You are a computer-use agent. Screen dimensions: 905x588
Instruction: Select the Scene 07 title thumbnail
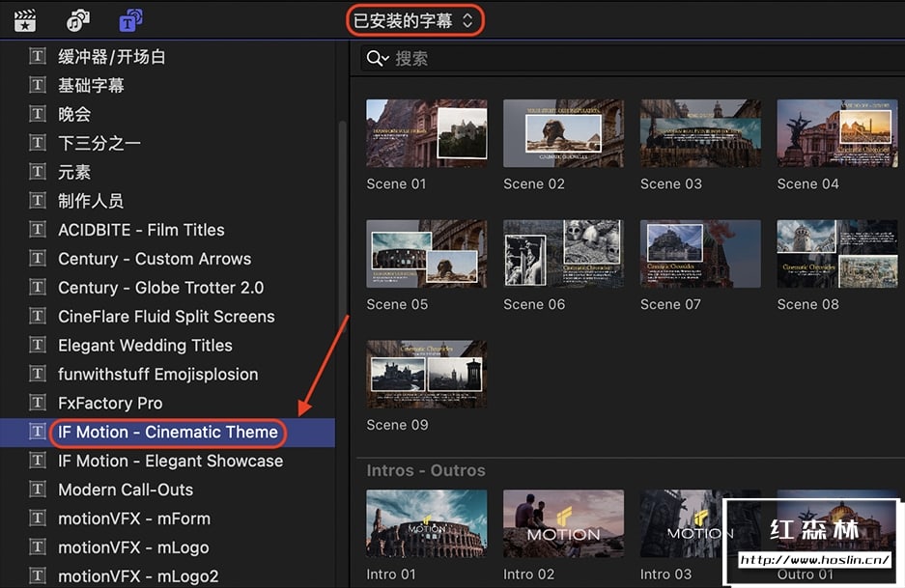(x=700, y=254)
